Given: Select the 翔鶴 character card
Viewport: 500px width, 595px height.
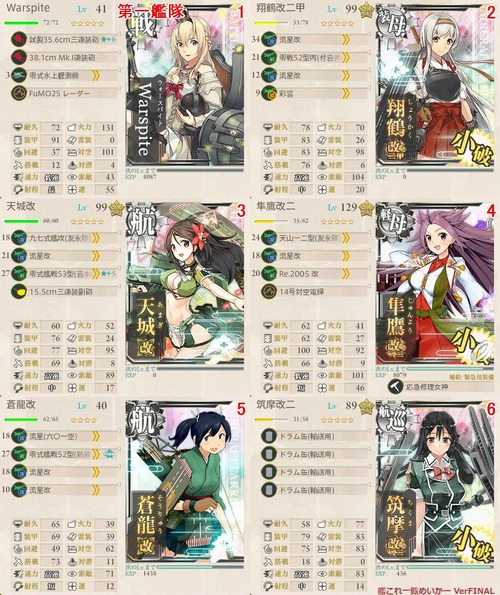Looking at the screenshot, I should (x=435, y=86).
